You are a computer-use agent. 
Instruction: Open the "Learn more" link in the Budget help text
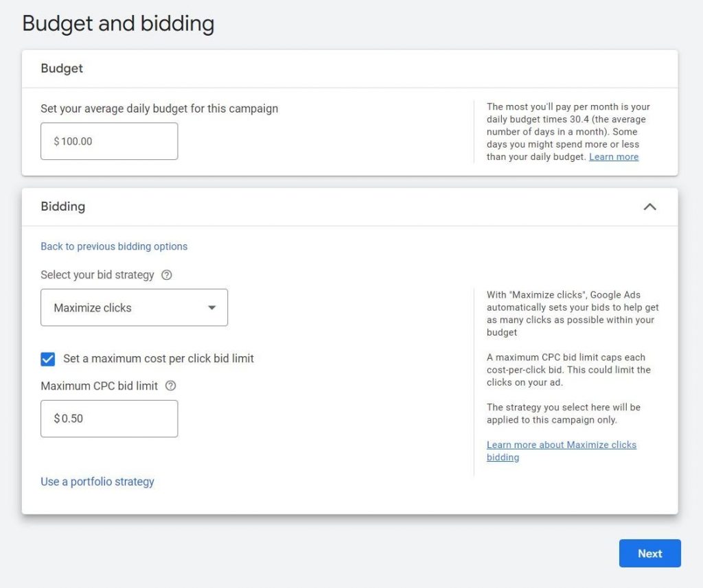(614, 157)
